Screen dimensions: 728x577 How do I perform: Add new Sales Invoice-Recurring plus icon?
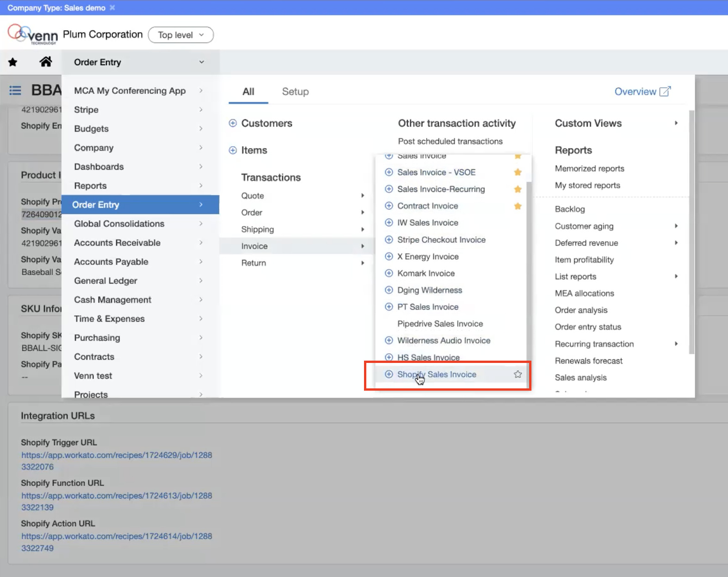pos(389,189)
